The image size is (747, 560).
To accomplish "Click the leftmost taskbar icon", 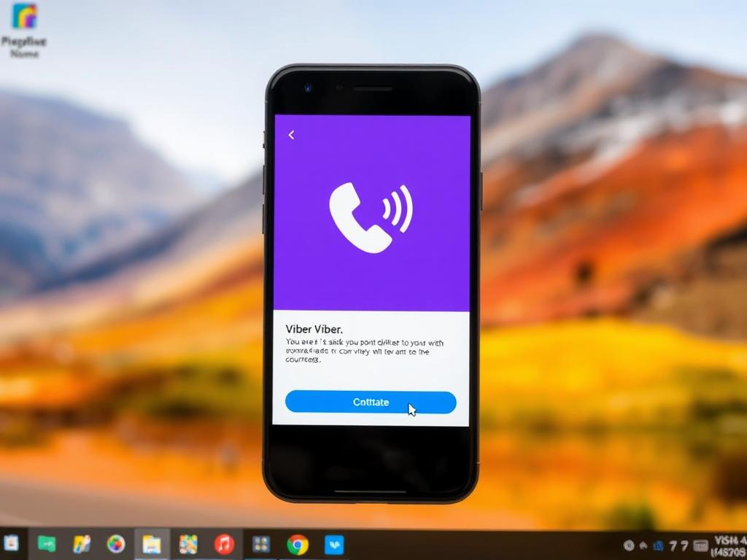I will coord(12,544).
